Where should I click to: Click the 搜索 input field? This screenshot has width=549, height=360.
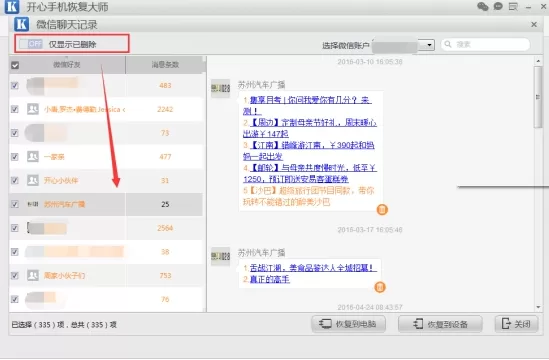[x=485, y=44]
